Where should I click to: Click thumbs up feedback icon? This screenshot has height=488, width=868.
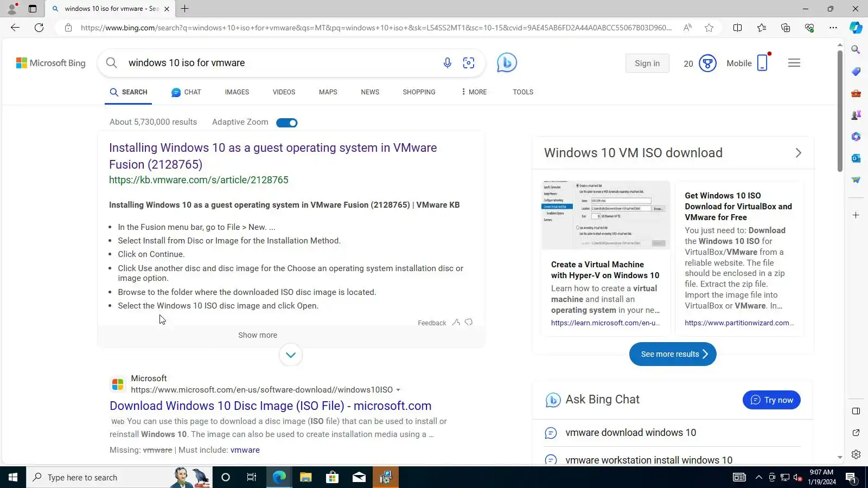pos(456,323)
